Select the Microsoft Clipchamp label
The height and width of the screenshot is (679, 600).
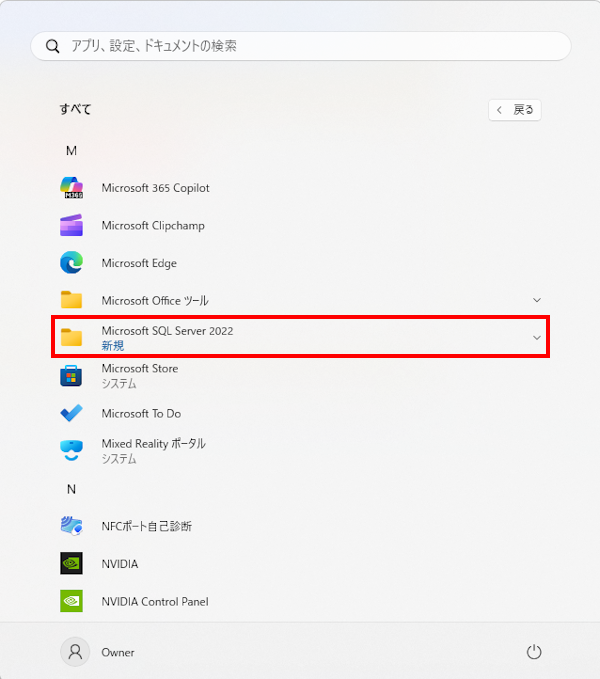tap(153, 226)
